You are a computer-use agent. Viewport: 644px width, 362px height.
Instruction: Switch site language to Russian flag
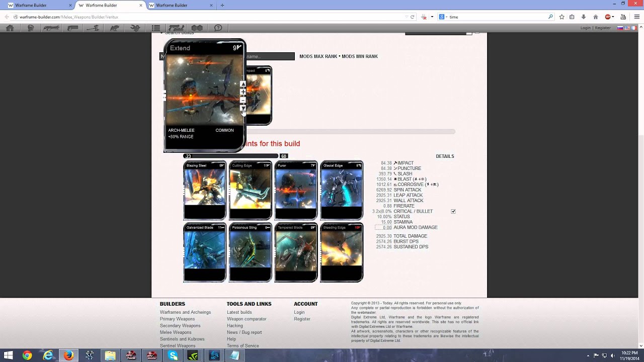coord(620,28)
